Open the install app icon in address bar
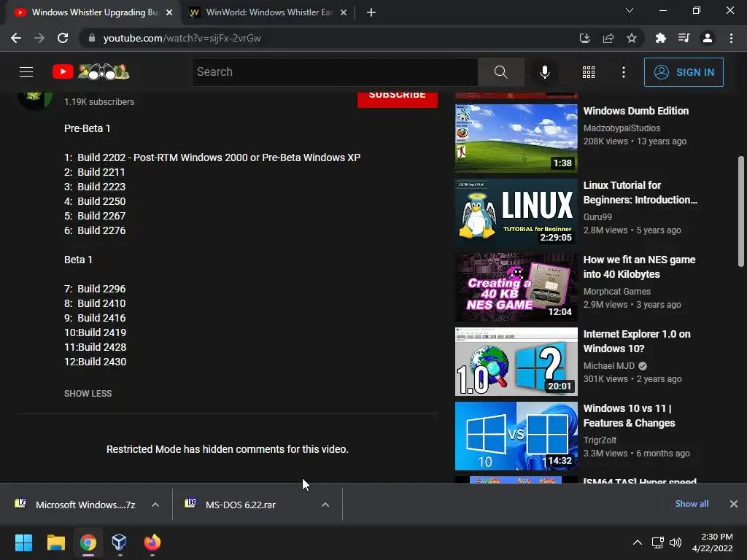 (x=585, y=38)
